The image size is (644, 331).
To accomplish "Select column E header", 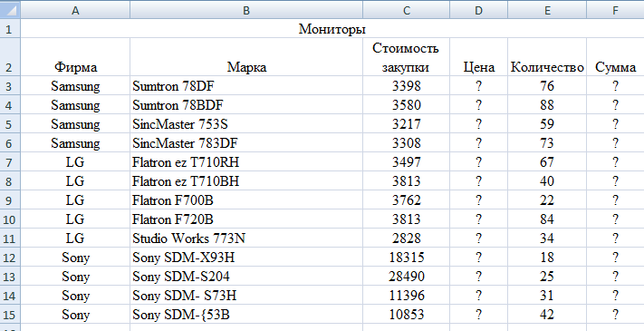I will pyautogui.click(x=547, y=10).
